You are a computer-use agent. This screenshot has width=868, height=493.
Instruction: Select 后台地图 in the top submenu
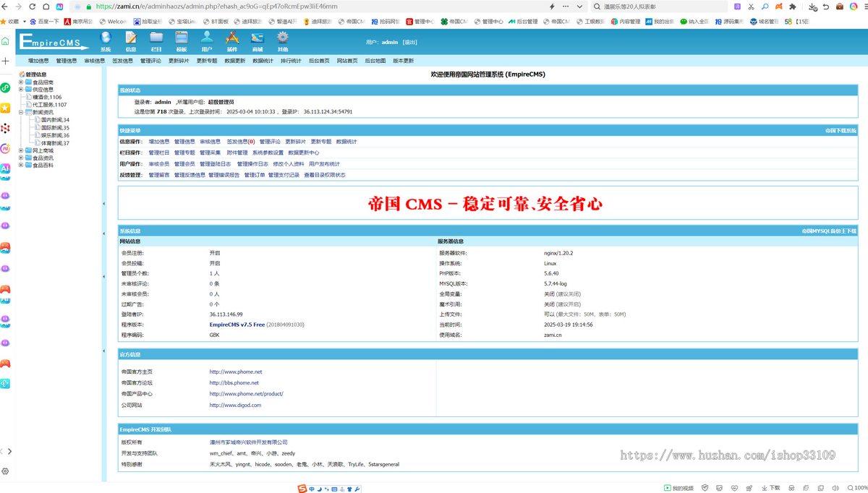point(375,61)
